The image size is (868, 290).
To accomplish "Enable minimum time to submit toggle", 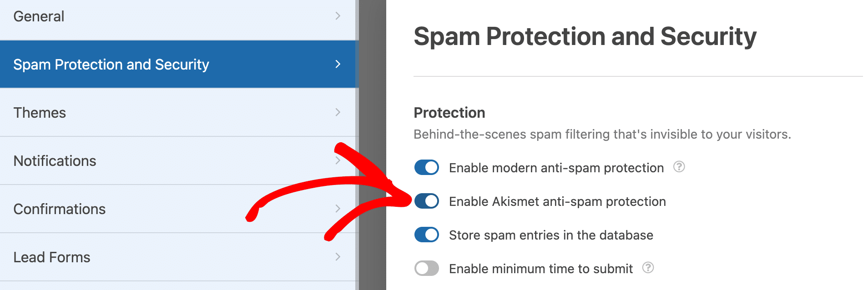I will coord(426,268).
